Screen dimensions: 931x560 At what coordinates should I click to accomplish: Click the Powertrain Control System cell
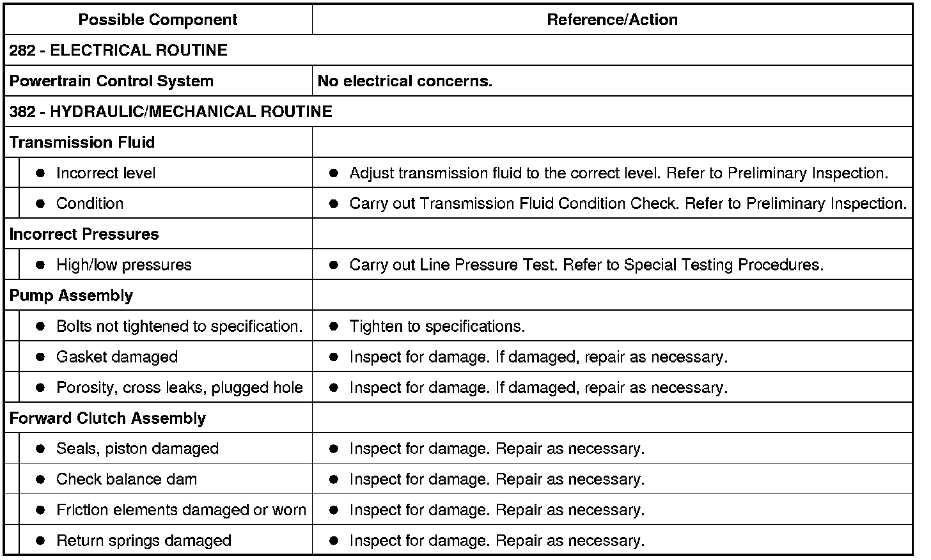pos(159,81)
